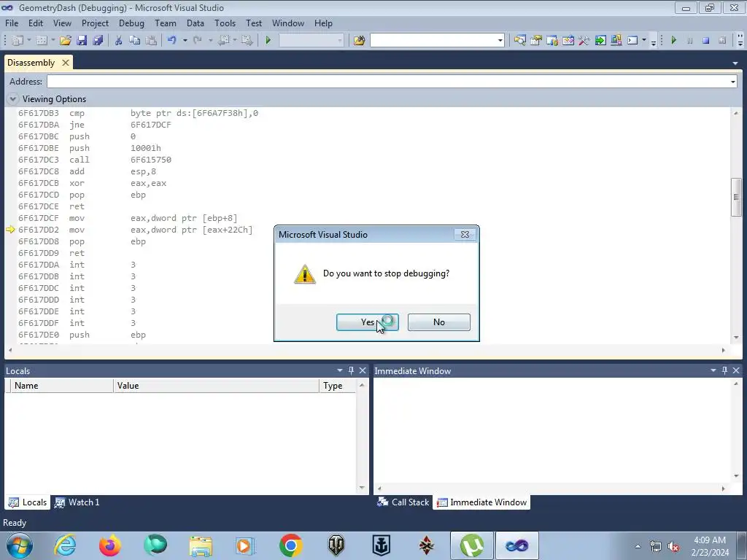Image resolution: width=747 pixels, height=560 pixels.
Task: Close the Locals panel
Action: (x=363, y=370)
